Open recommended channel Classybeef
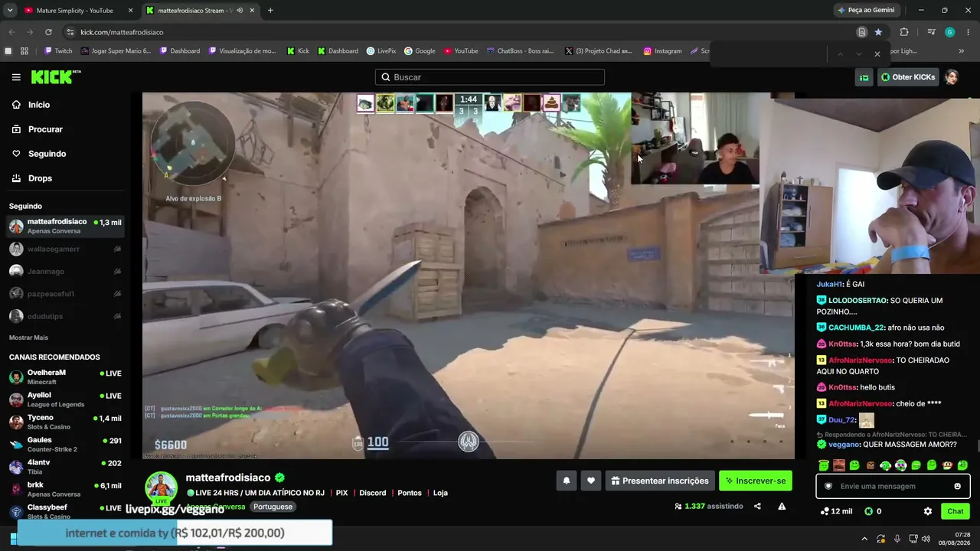Image resolution: width=980 pixels, height=551 pixels. click(x=65, y=511)
